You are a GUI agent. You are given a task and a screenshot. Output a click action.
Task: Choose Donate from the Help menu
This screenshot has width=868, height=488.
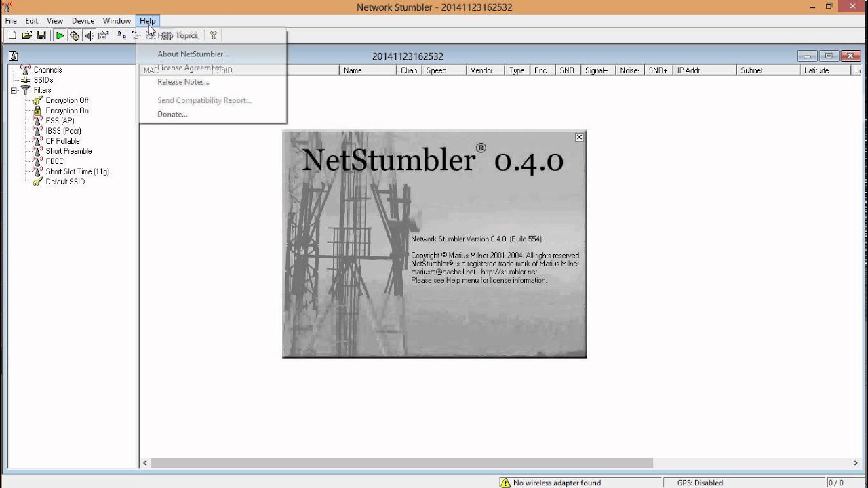coord(172,114)
